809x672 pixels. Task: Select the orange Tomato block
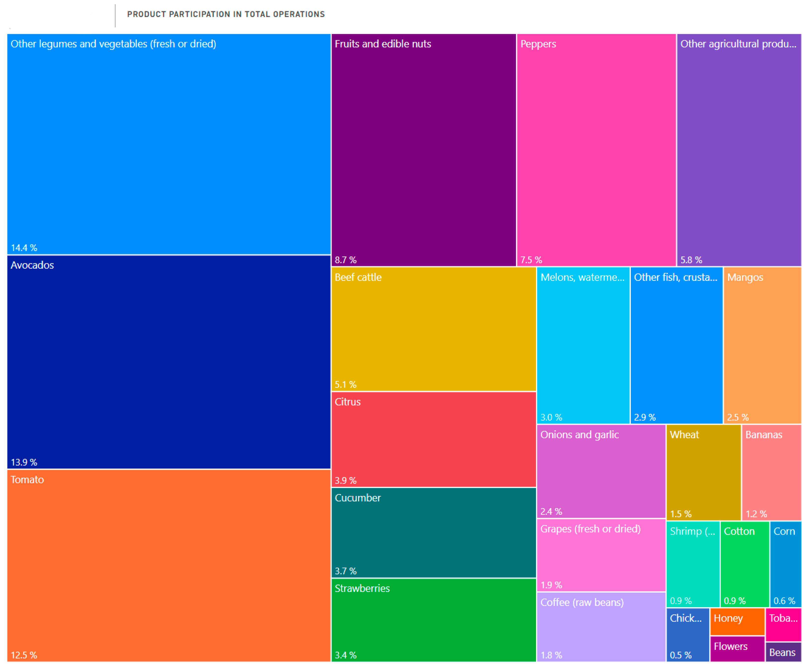point(169,566)
